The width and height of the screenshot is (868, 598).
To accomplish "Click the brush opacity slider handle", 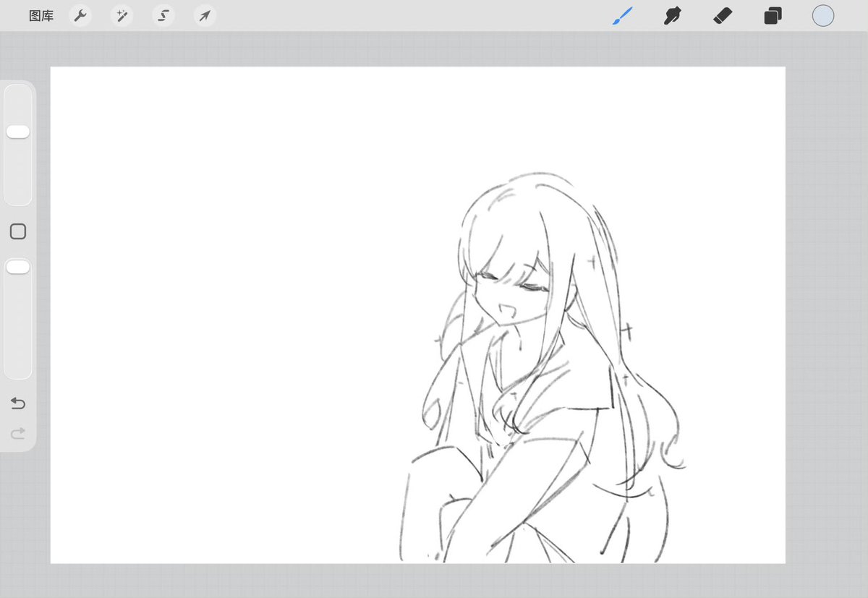I will pyautogui.click(x=18, y=268).
